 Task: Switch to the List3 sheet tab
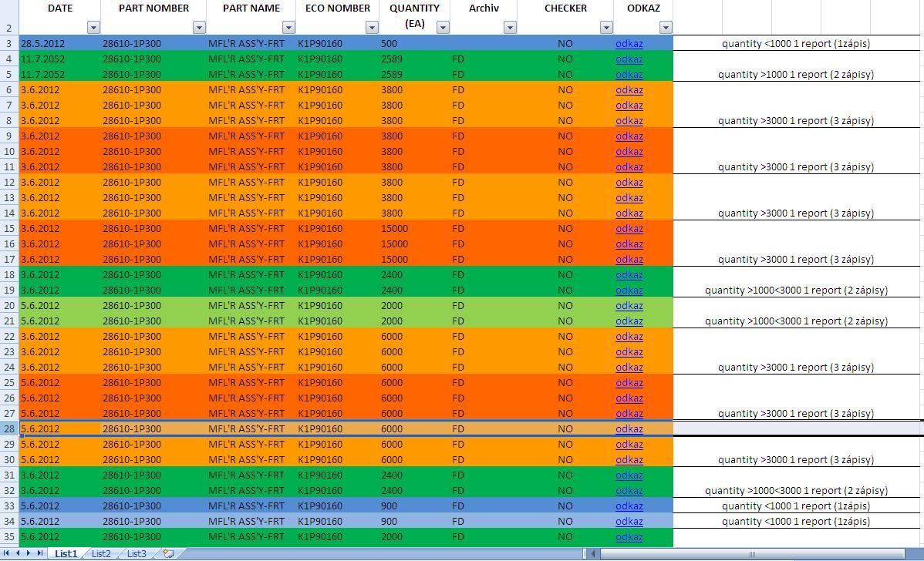point(137,553)
